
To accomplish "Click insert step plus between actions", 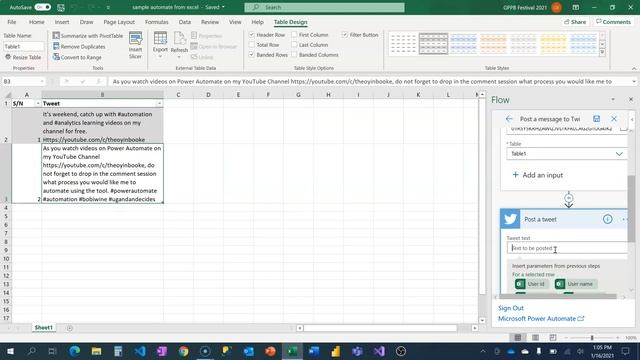I will tap(569, 198).
